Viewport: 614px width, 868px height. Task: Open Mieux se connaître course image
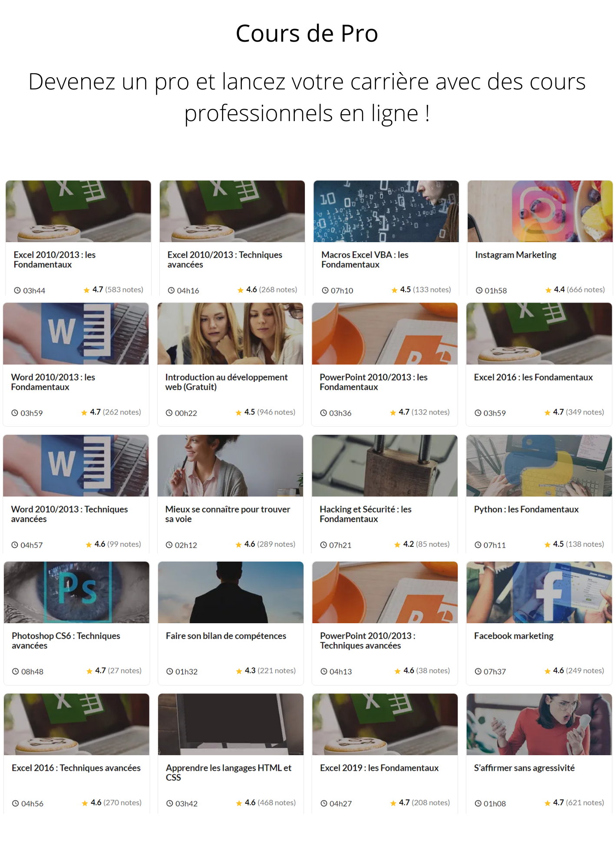tap(230, 466)
